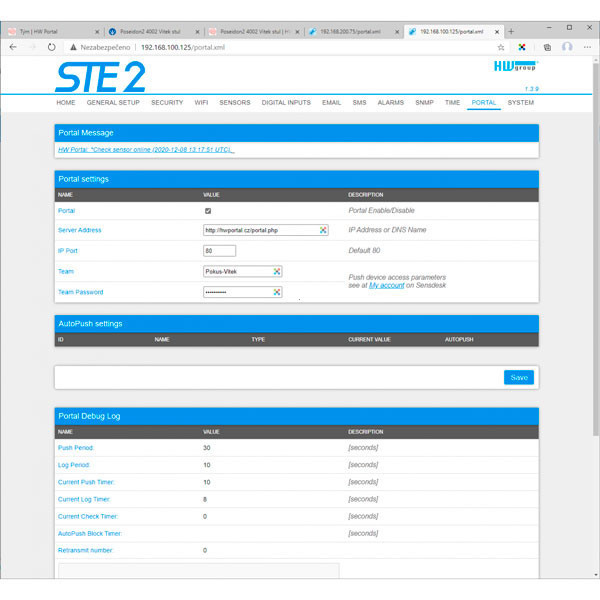Open the My account link
The height and width of the screenshot is (600, 600).
tap(386, 285)
